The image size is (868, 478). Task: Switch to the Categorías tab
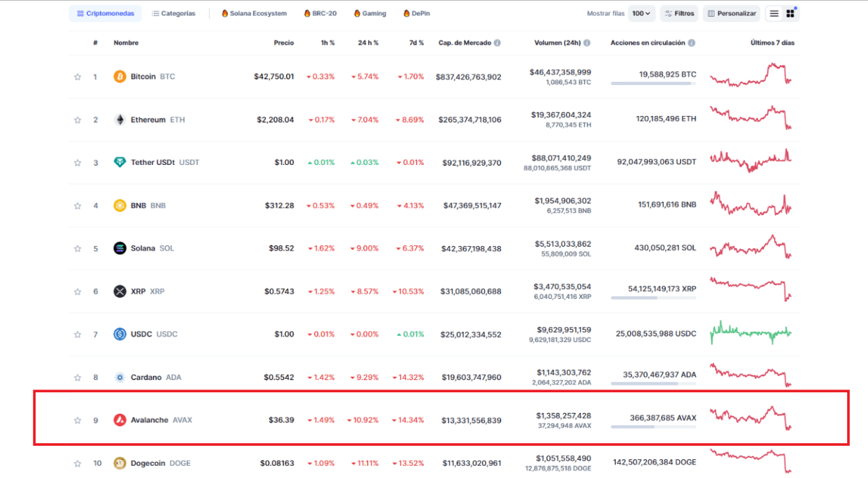click(174, 13)
